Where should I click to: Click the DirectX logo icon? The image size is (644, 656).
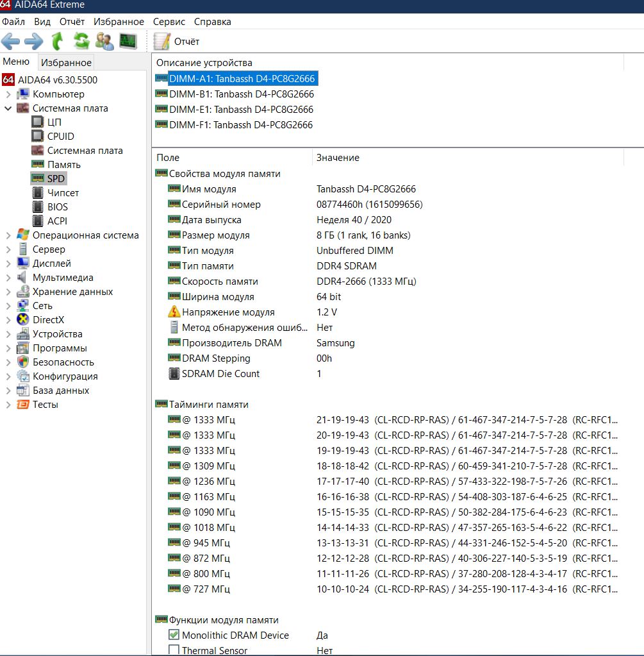[x=23, y=319]
